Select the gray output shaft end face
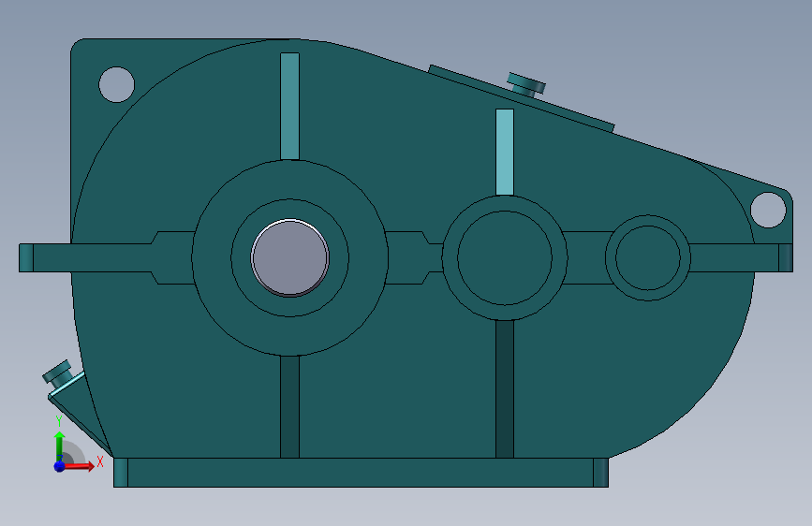This screenshot has width=812, height=526. coord(290,257)
